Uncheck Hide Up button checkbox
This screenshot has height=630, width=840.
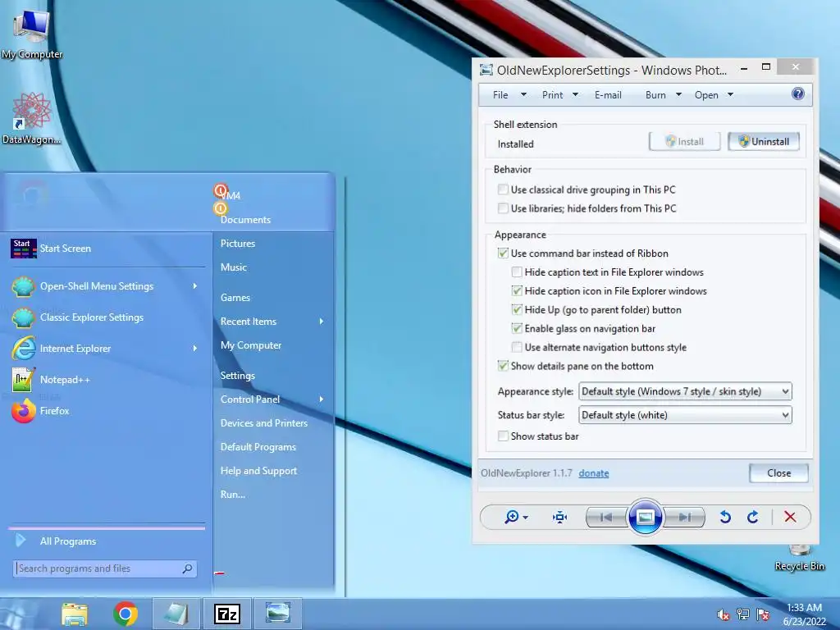[517, 309]
